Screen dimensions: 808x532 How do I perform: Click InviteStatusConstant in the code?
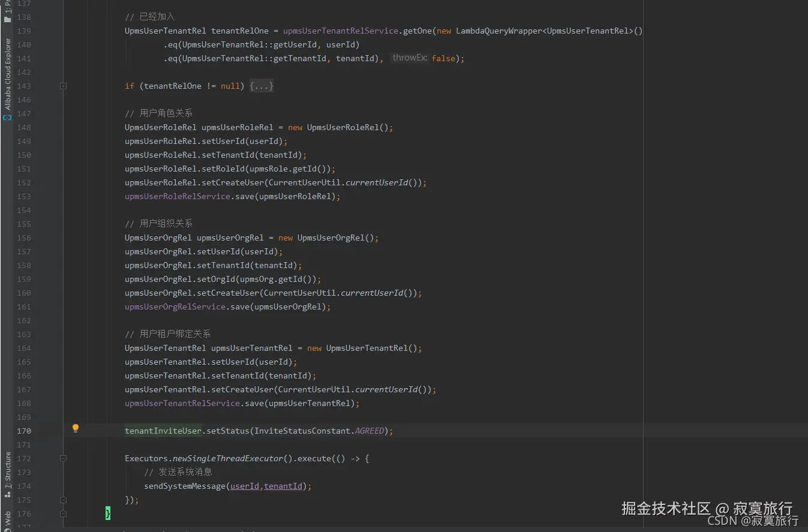tap(302, 431)
